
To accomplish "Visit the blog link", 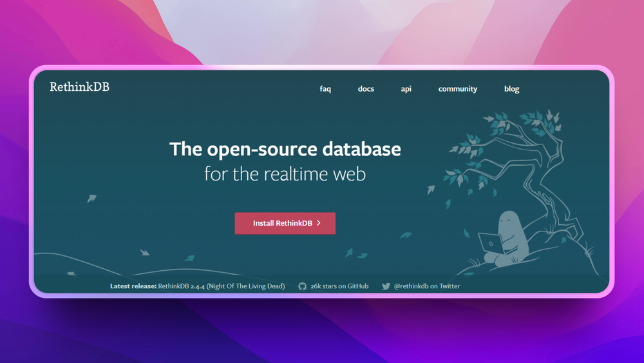I will point(512,89).
